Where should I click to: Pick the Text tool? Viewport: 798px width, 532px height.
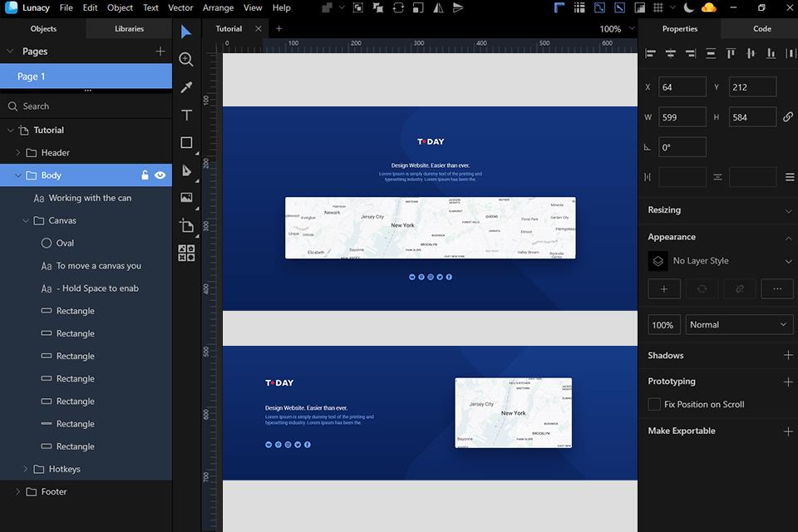(186, 115)
